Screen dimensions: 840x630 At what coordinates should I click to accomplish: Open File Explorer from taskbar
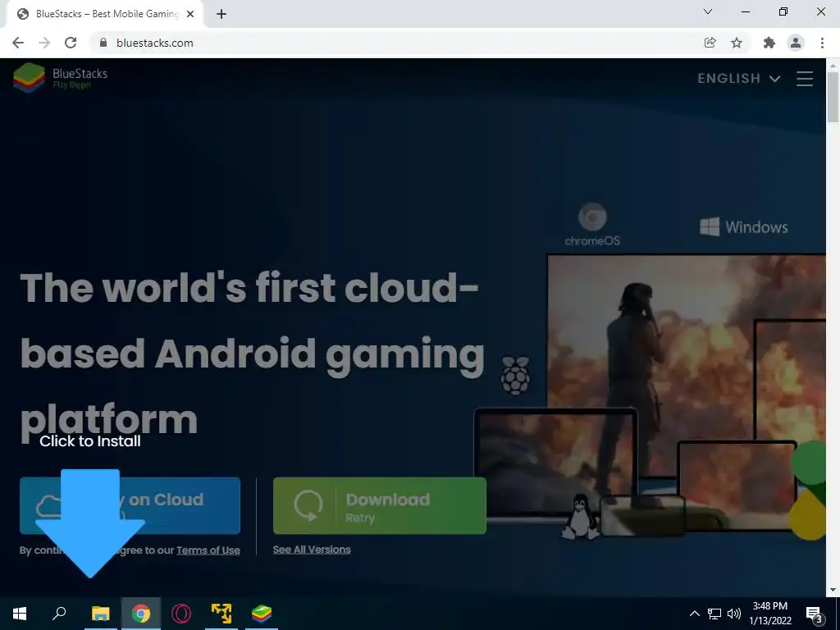(101, 614)
